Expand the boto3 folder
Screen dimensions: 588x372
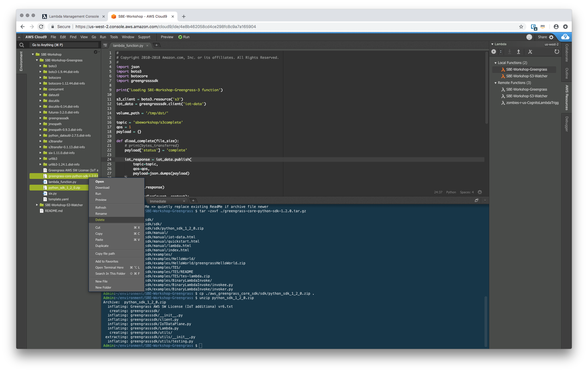(x=41, y=66)
